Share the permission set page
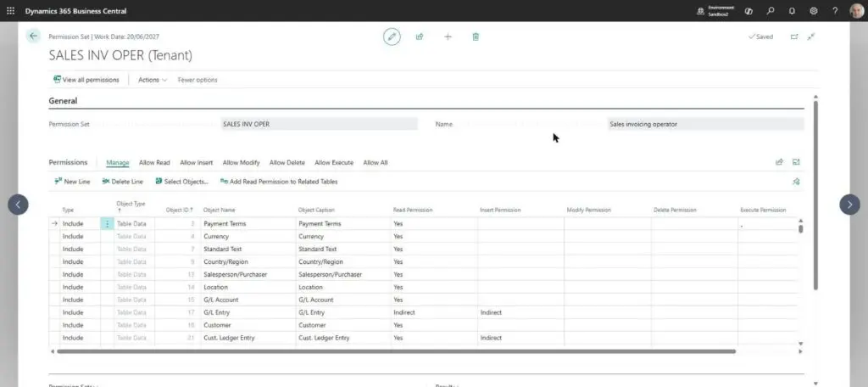Image resolution: width=868 pixels, height=387 pixels. tap(420, 36)
